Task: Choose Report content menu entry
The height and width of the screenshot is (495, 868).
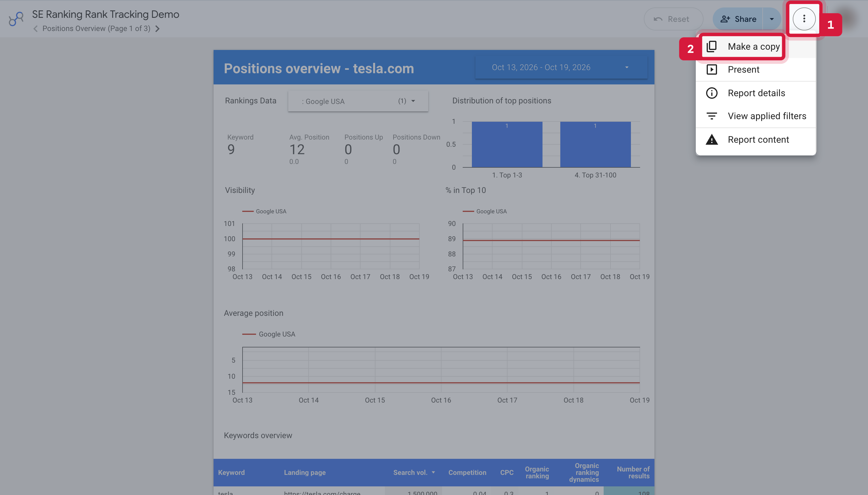Action: [x=756, y=139]
